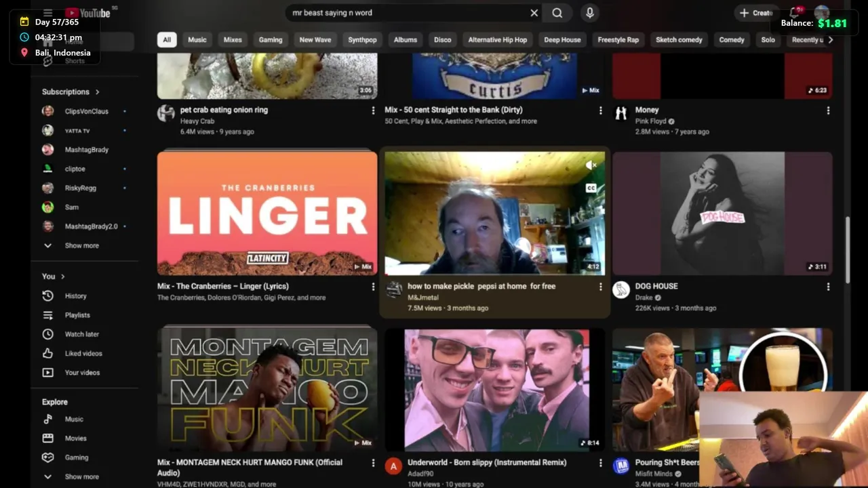868x488 pixels.
Task: Open the hamburger guide menu icon
Action: click(x=47, y=13)
